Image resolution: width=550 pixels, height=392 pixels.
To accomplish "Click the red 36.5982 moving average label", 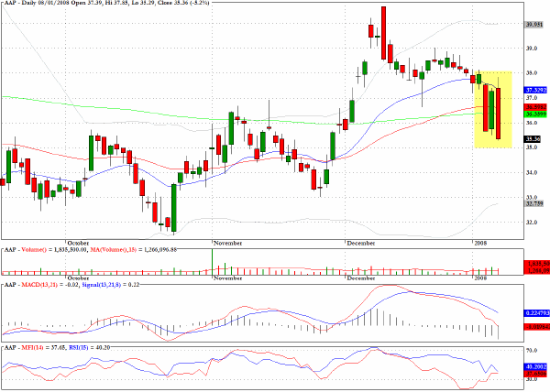I will (x=535, y=107).
